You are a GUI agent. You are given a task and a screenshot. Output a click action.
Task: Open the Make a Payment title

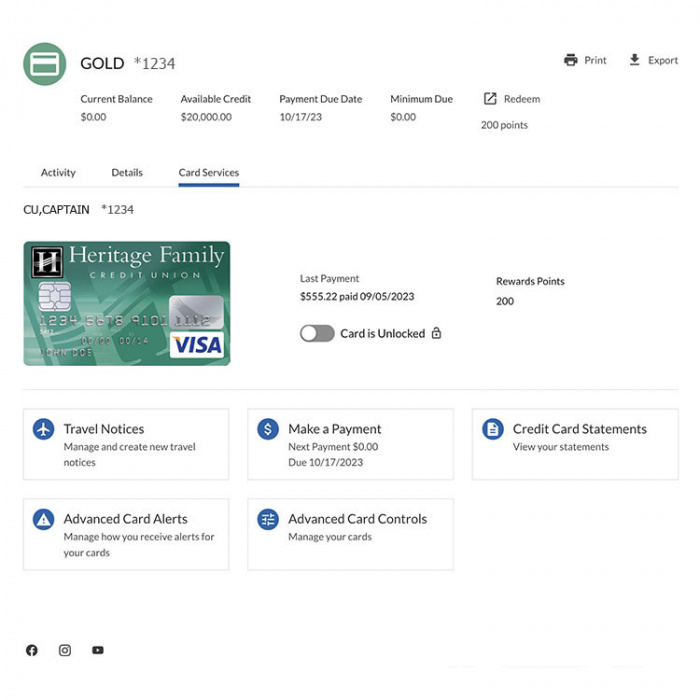click(x=335, y=429)
